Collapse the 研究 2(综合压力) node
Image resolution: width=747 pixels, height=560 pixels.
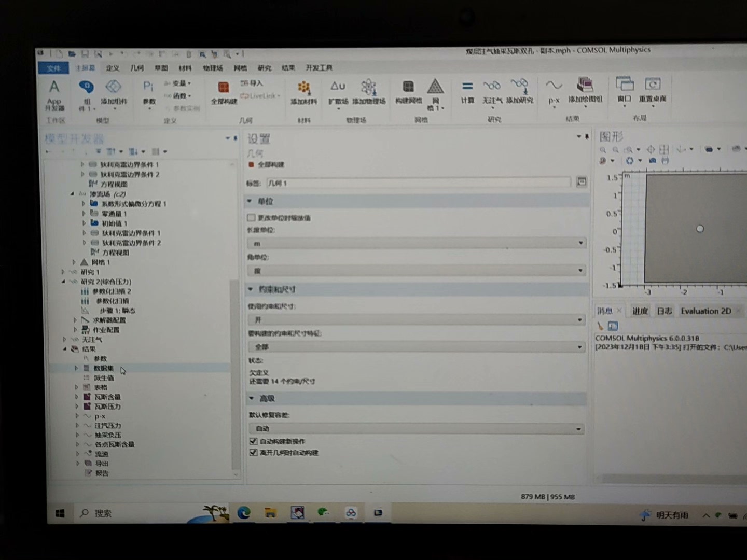pos(63,282)
